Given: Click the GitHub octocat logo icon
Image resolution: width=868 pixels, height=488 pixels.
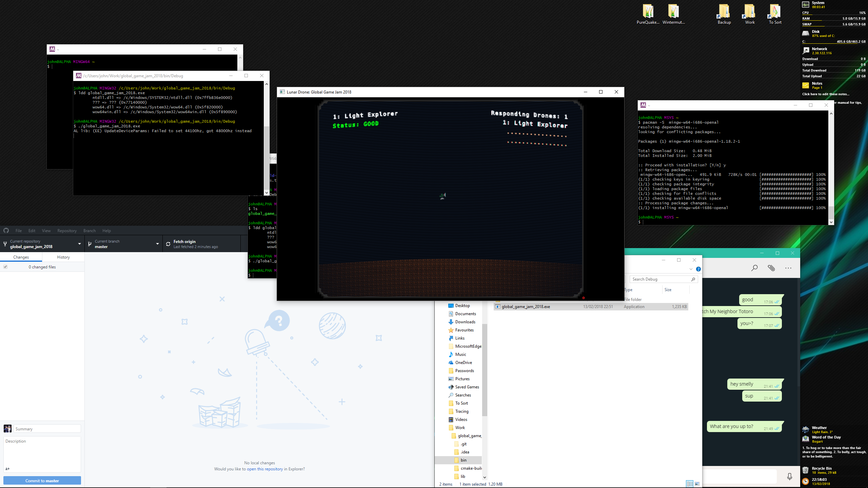Looking at the screenshot, I should (6, 230).
